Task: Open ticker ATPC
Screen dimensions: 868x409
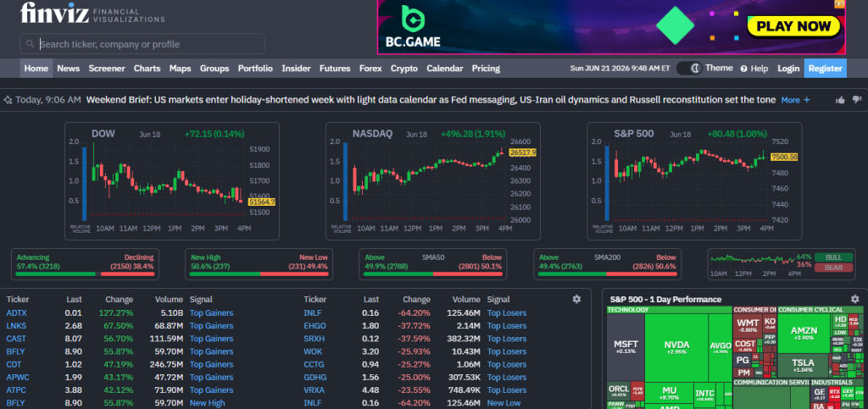Action: (16, 390)
